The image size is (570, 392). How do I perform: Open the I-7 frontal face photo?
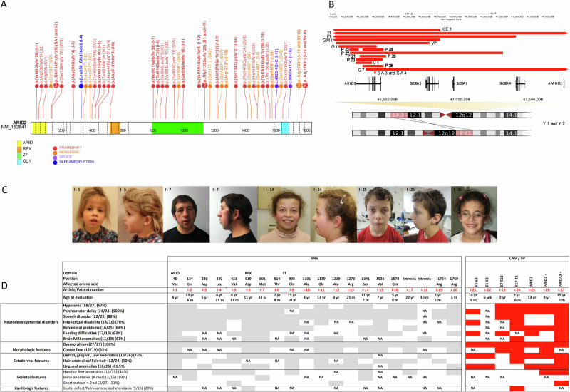click(187, 215)
